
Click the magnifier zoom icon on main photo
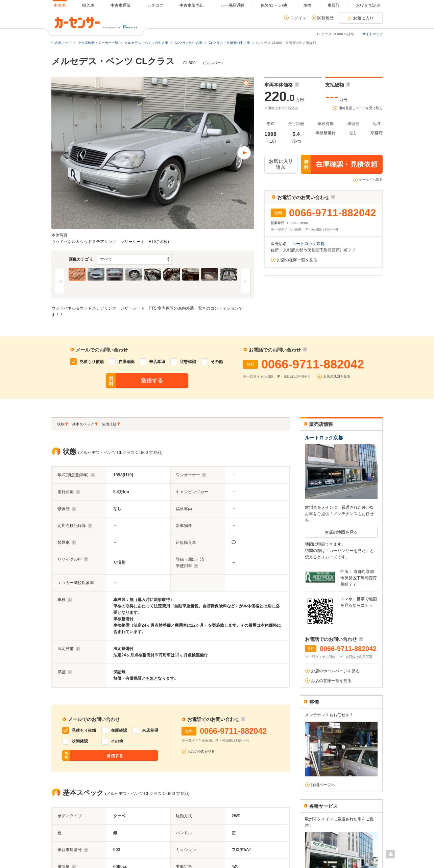pyautogui.click(x=246, y=83)
